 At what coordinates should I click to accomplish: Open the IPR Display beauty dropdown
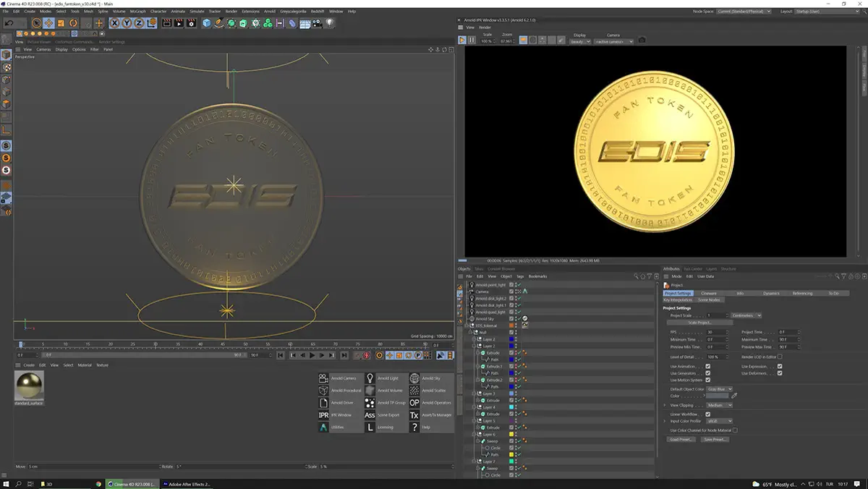point(581,41)
